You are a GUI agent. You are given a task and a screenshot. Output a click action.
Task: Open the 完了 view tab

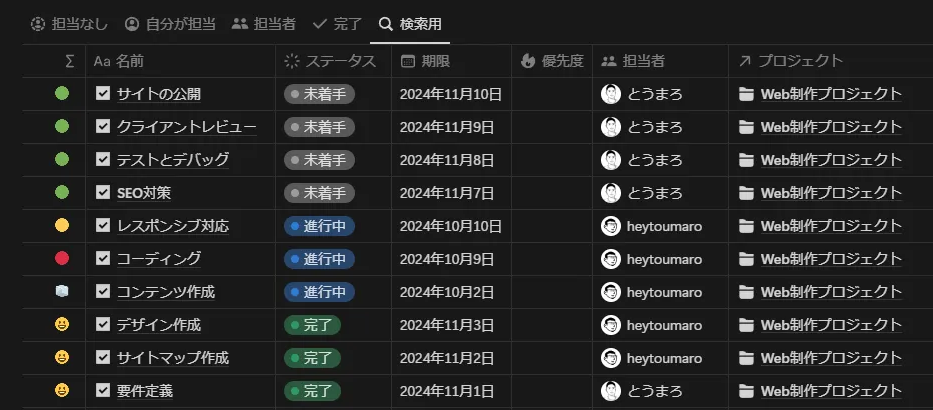click(337, 24)
